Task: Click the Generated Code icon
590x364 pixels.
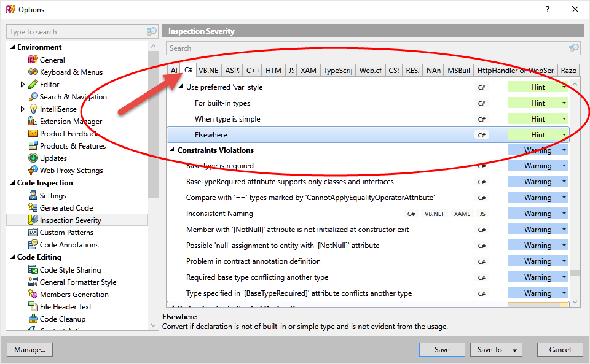Action: coord(33,207)
